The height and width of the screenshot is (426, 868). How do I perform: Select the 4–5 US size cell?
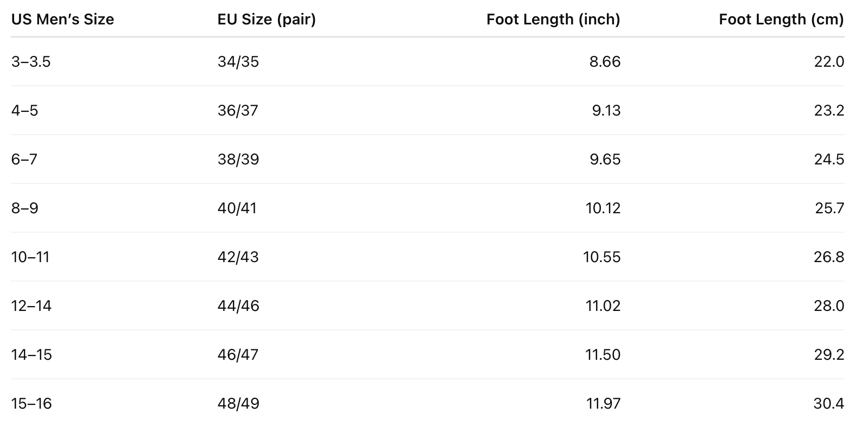coord(25,111)
